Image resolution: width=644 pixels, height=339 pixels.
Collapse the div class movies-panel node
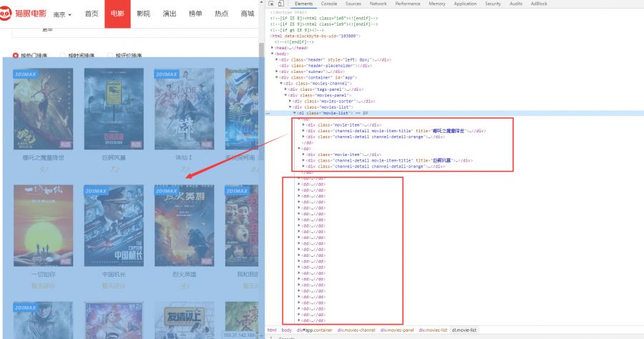[286, 95]
